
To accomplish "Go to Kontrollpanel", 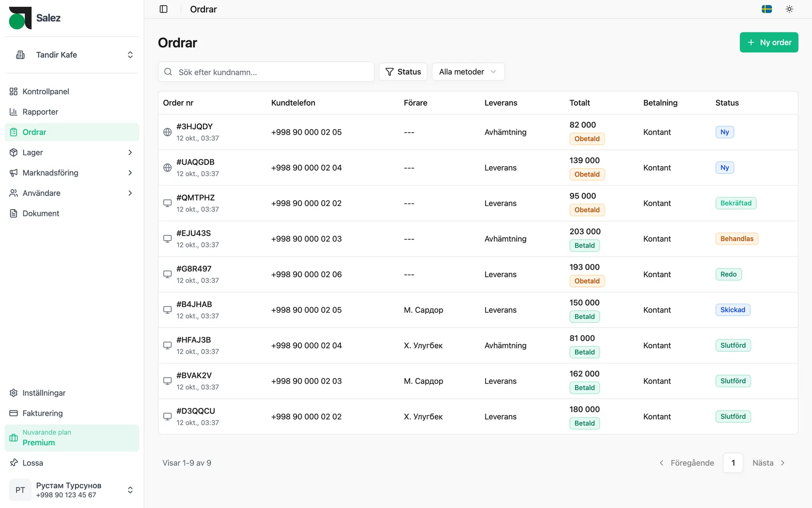I will (72, 92).
